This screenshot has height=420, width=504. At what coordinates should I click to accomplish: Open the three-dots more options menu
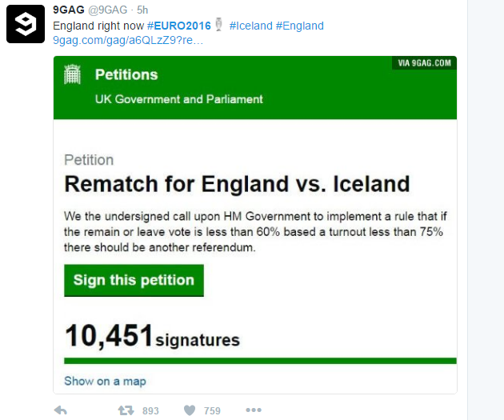(x=253, y=410)
